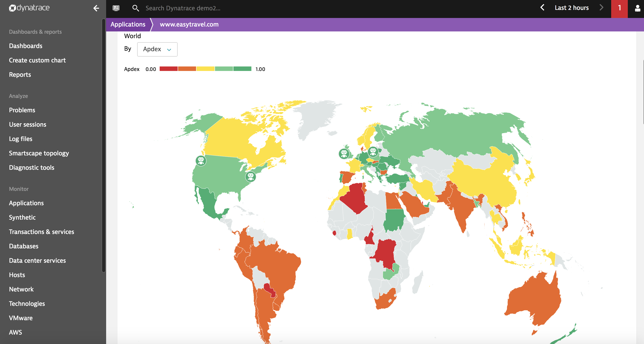644x344 pixels.
Task: Click the Dynatrace logo
Action: [x=29, y=8]
